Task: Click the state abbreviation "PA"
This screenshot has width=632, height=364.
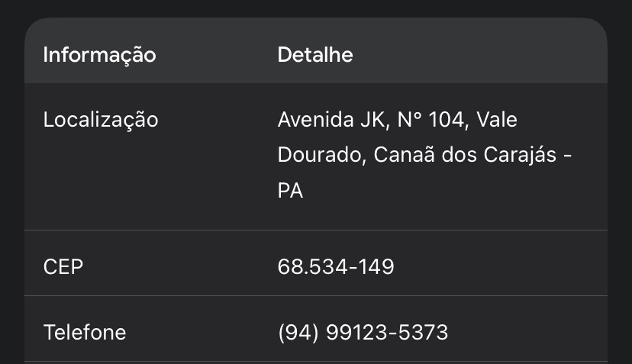Action: click(290, 191)
